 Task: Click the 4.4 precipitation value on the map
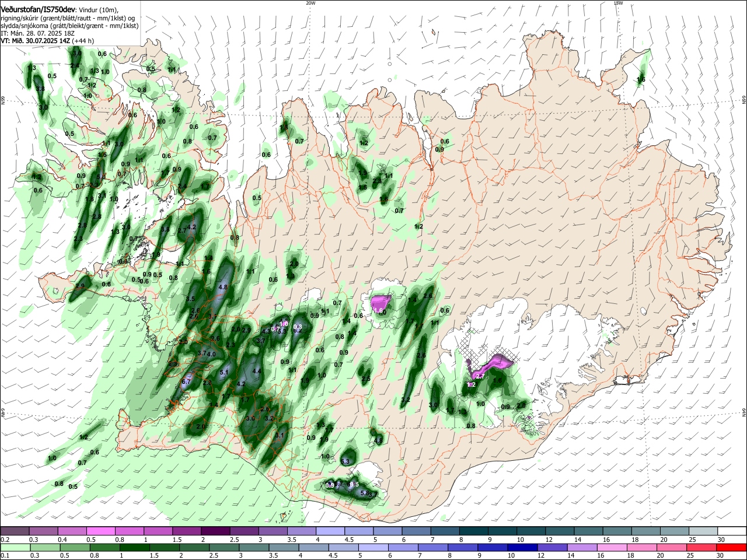(x=256, y=371)
